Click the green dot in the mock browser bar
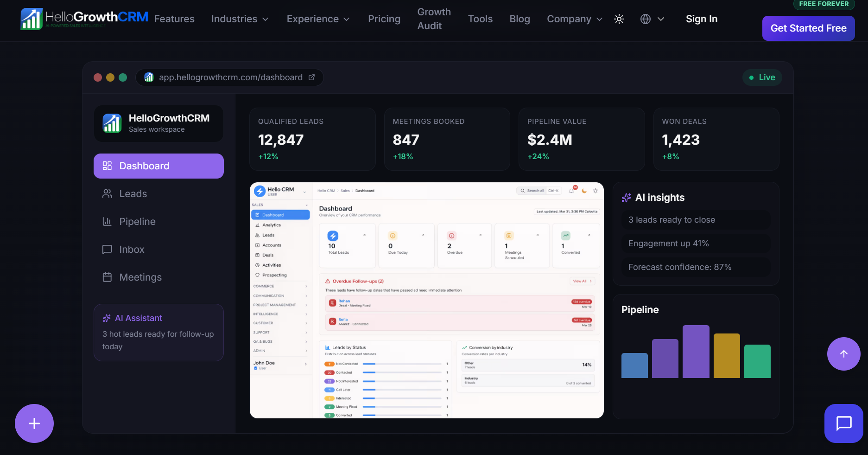The image size is (868, 455). tap(123, 77)
